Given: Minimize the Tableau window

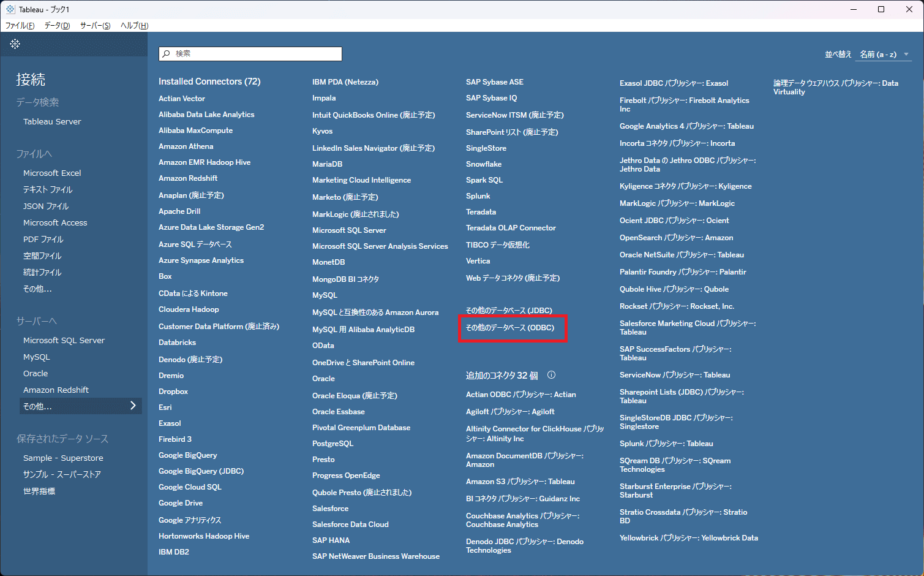Looking at the screenshot, I should tap(853, 9).
